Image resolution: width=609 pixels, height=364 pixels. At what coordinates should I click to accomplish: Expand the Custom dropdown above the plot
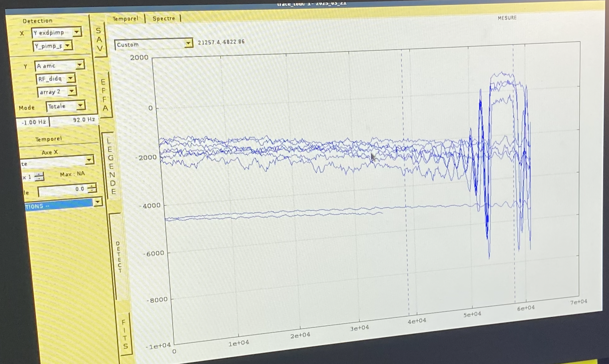[188, 43]
